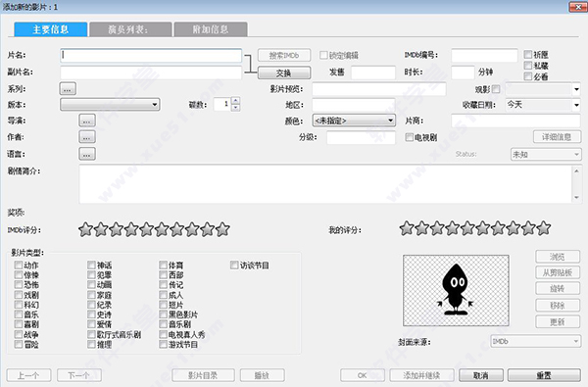Screen dimensions: 588x387
Task: Set the first IMDb评分 star
Action: 85,229
